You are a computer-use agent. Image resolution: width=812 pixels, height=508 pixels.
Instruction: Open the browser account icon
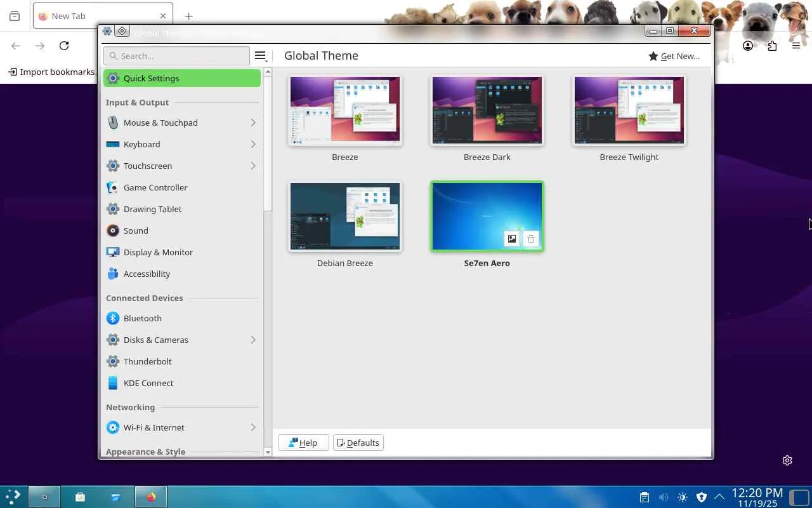pyautogui.click(x=748, y=46)
